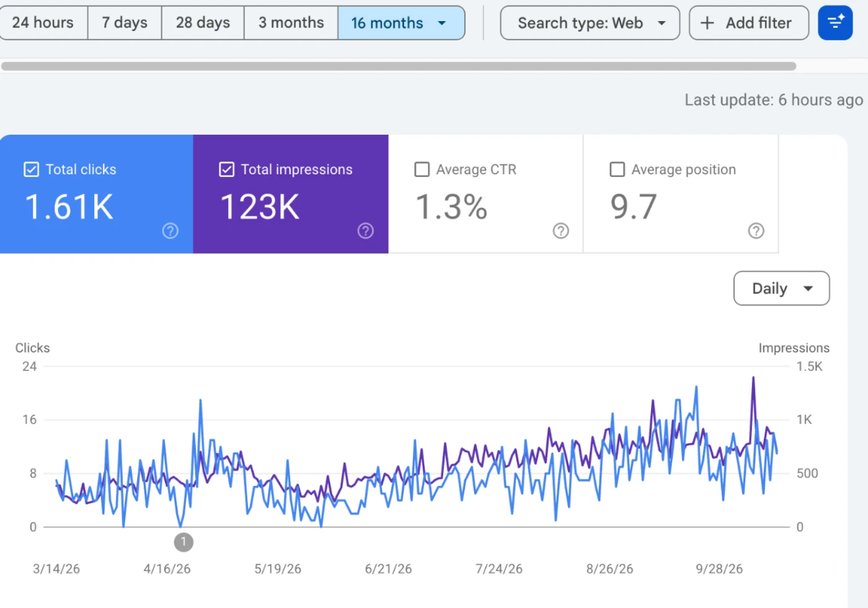868x608 pixels.
Task: Select the 24 hours date range
Action: pos(43,23)
